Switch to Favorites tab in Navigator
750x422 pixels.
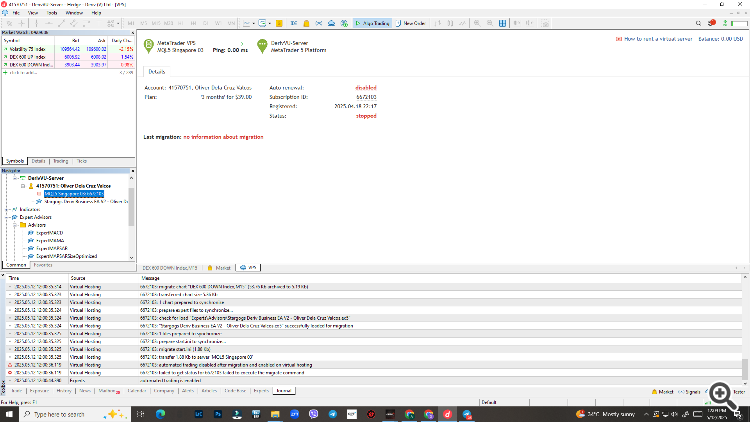tap(43, 265)
